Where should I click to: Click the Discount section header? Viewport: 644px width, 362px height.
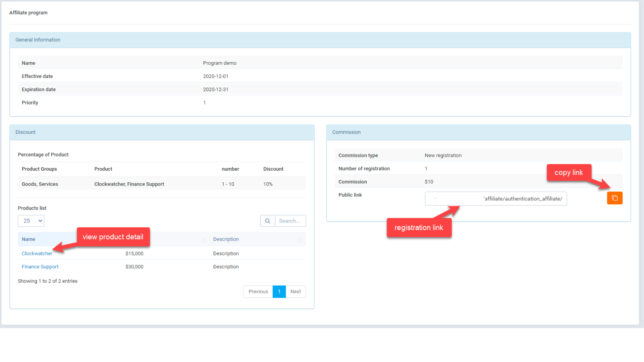(x=25, y=132)
